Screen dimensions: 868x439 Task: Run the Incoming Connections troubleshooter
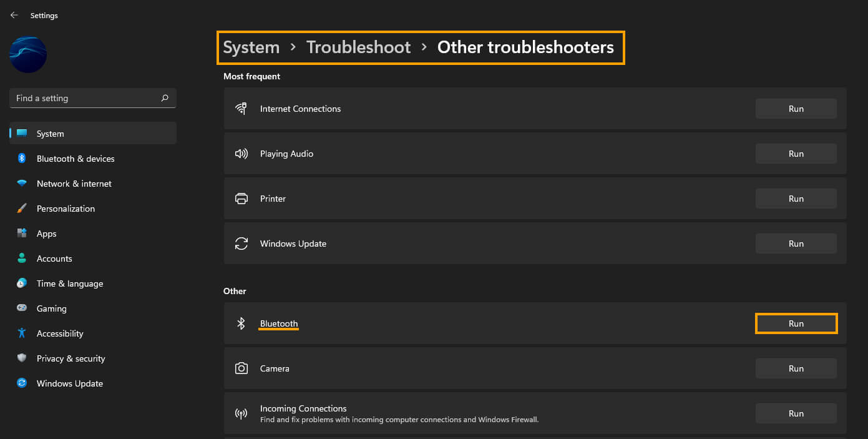(x=796, y=413)
